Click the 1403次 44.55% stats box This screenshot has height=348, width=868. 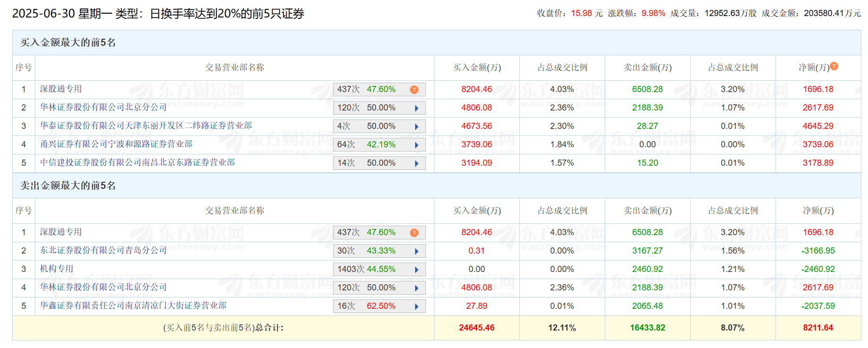tap(379, 269)
